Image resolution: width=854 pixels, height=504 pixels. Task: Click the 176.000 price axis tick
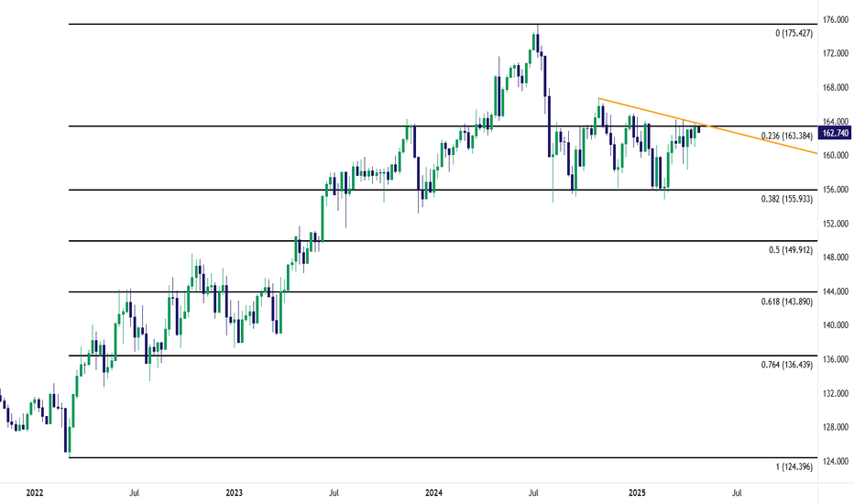pyautogui.click(x=836, y=19)
